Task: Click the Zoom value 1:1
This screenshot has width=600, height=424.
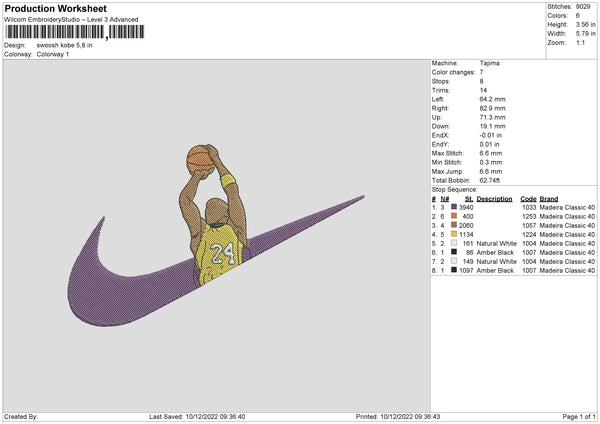Action: coord(580,42)
